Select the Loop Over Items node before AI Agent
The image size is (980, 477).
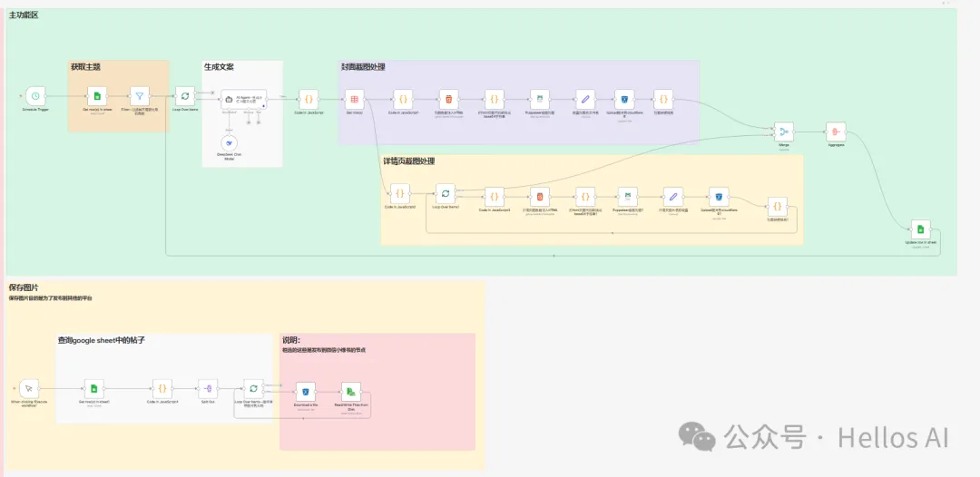click(x=184, y=96)
